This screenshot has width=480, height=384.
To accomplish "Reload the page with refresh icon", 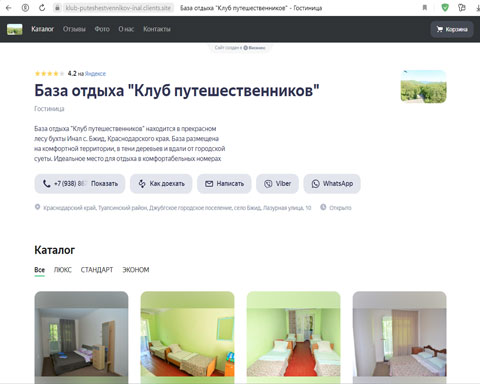I will [42, 8].
